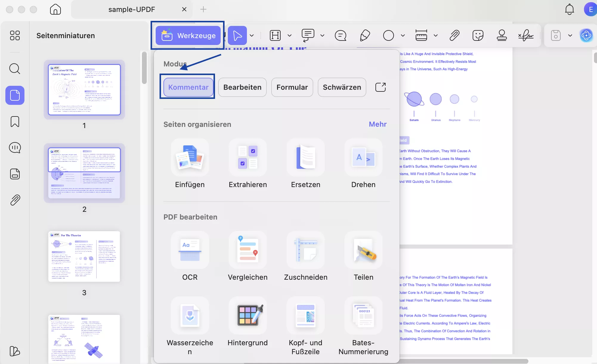Click the Einfügen pages icon
Viewport: 597px width, 364px height.
tap(190, 158)
